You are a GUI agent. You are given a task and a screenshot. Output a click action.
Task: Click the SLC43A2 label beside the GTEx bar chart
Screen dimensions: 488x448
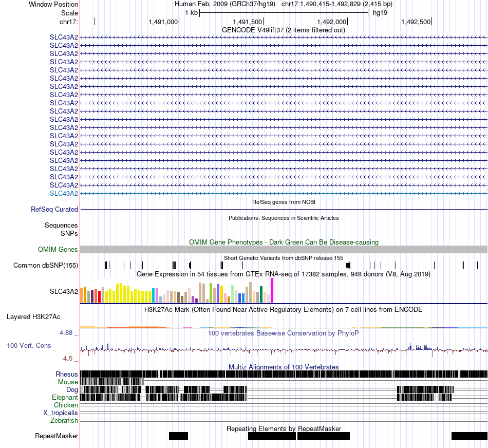click(x=64, y=291)
